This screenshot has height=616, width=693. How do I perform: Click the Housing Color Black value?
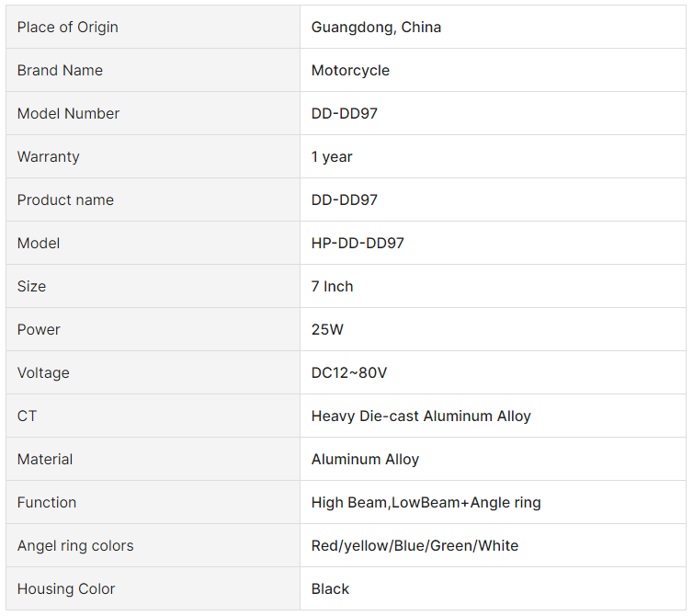click(x=330, y=588)
